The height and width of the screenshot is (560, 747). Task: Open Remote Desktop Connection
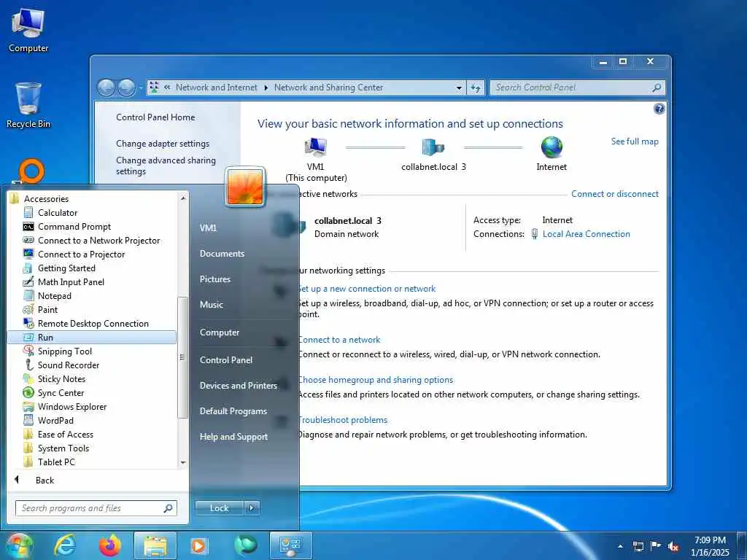tap(93, 323)
